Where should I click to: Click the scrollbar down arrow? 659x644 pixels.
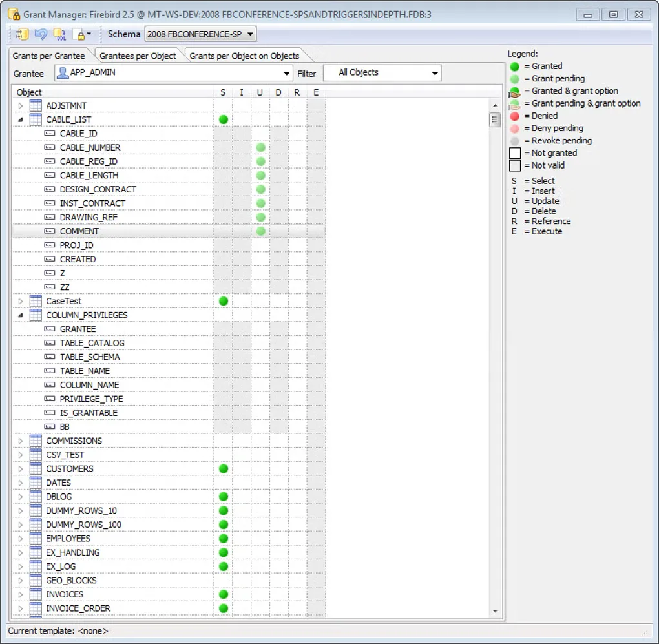495,611
